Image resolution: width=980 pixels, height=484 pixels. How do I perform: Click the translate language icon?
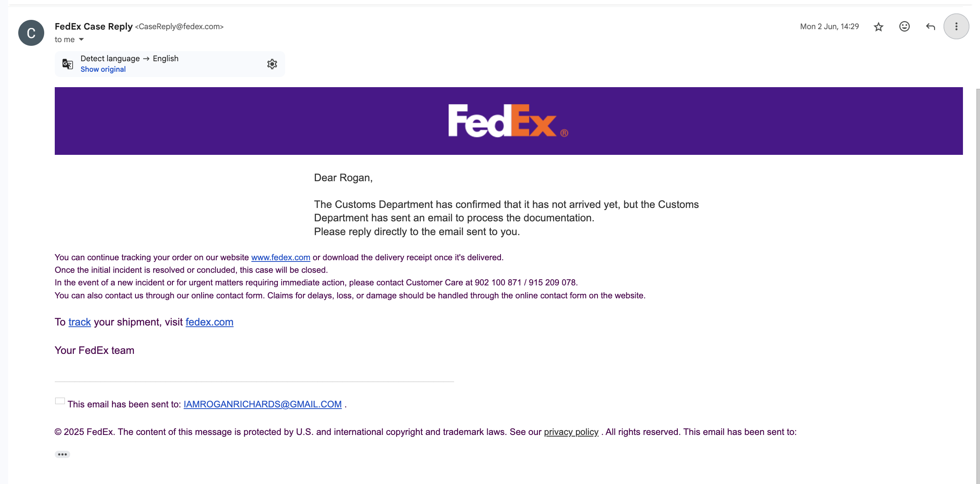[68, 64]
